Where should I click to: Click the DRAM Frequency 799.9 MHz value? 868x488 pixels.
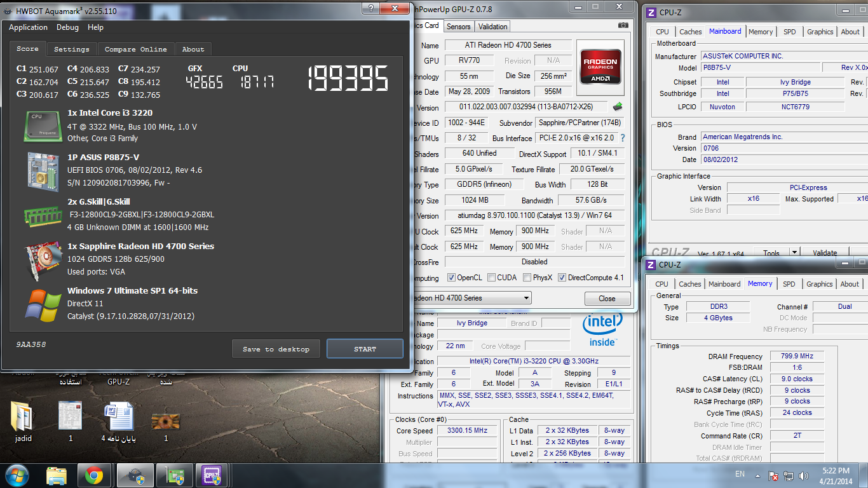point(797,356)
